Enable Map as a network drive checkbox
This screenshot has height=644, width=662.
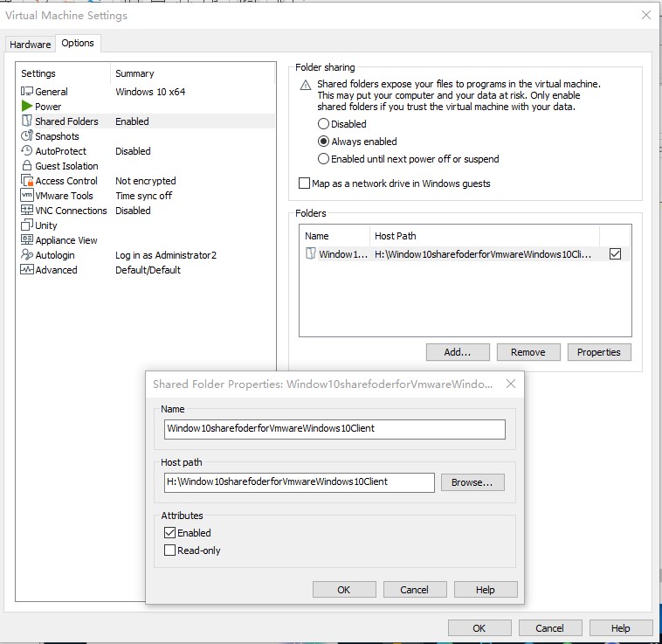[x=305, y=184]
